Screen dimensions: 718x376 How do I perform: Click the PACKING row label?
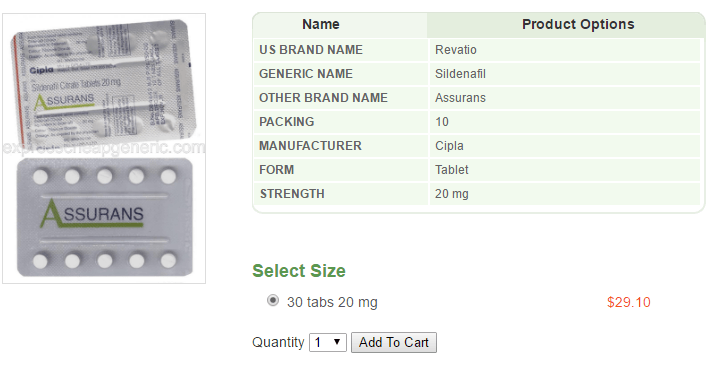coord(287,122)
